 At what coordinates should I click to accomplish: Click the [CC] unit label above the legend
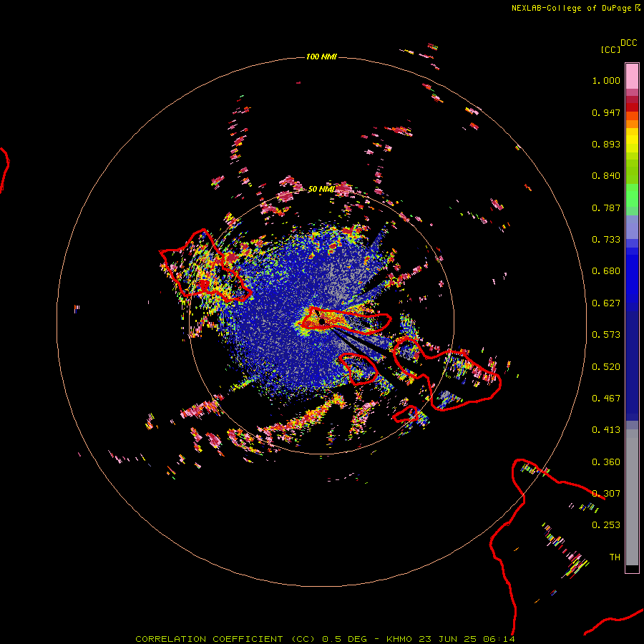(x=610, y=49)
